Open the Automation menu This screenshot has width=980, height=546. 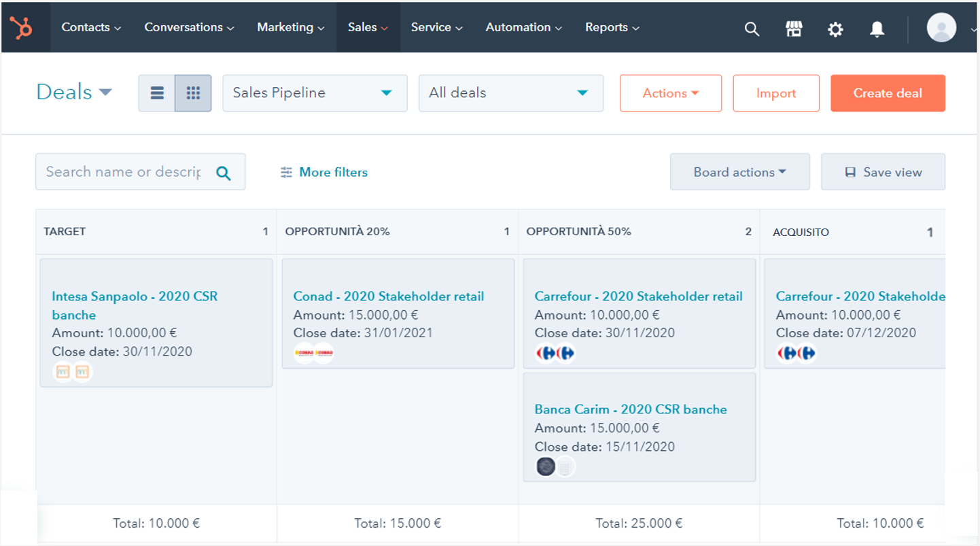pyautogui.click(x=523, y=27)
